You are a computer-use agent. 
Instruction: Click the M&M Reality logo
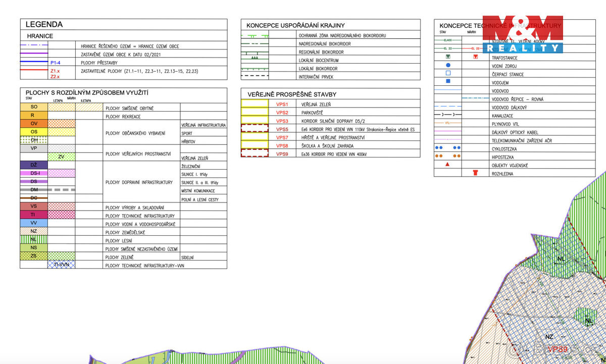click(x=523, y=33)
